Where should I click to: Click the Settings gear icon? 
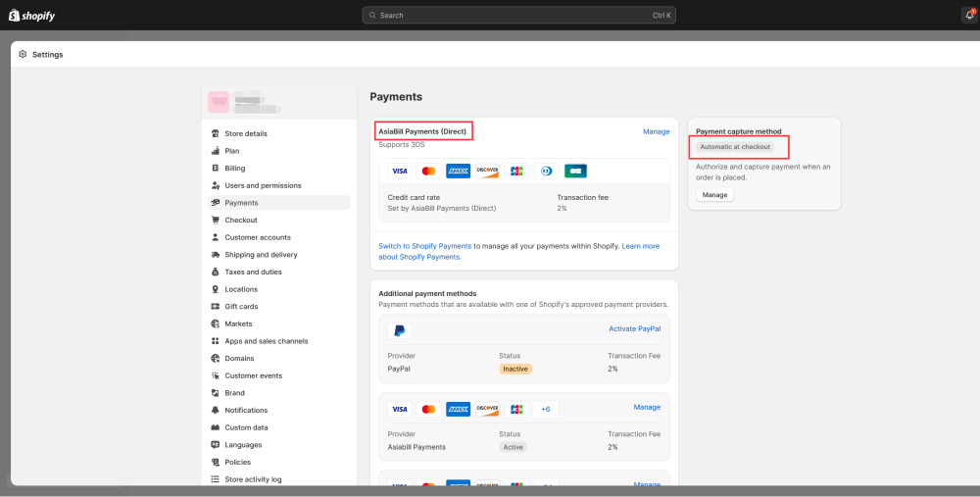coord(24,54)
